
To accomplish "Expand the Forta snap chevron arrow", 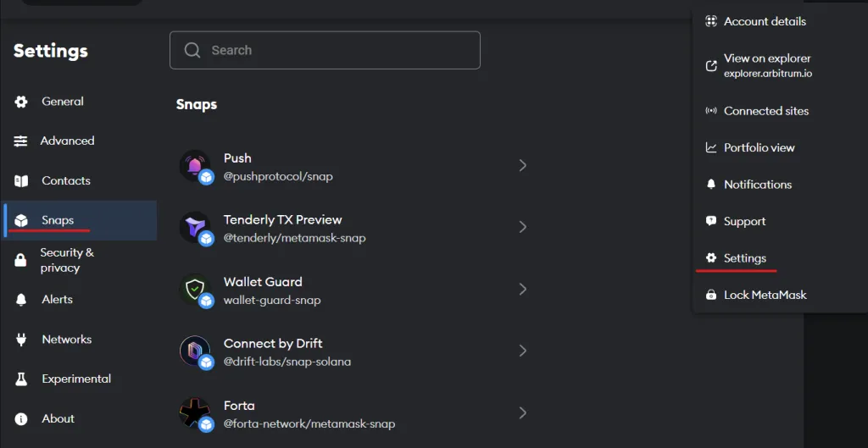I will (x=522, y=412).
